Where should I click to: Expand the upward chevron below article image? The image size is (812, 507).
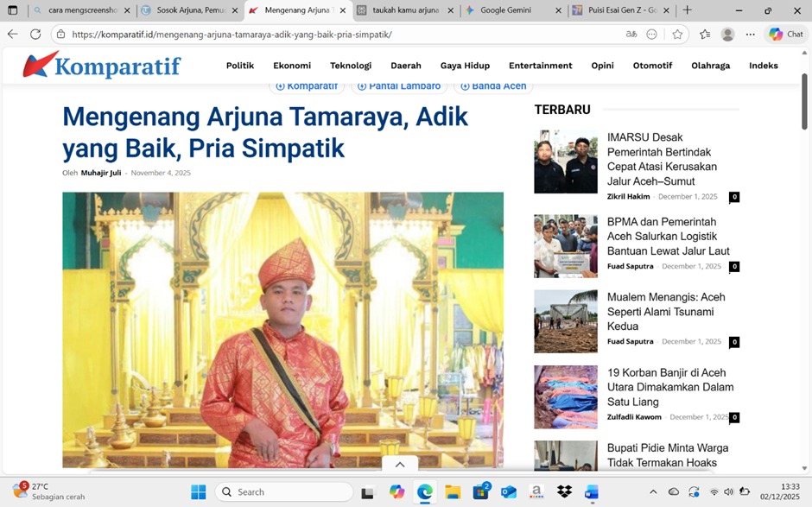click(400, 465)
